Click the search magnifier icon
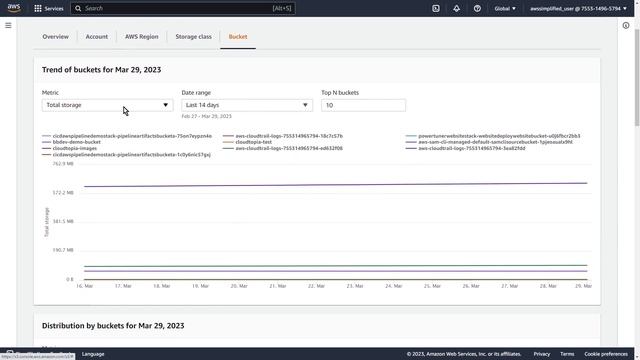This screenshot has width=640, height=360. 78,8
